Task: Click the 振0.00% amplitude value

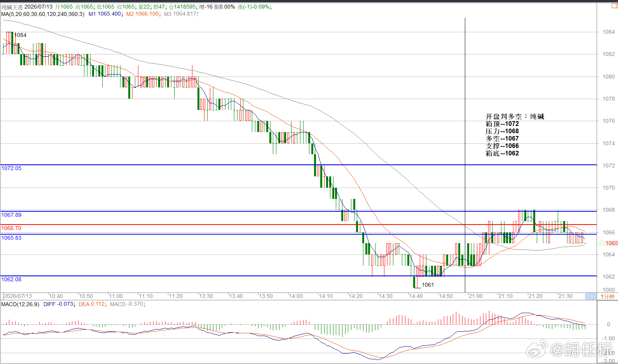Action: (225, 7)
